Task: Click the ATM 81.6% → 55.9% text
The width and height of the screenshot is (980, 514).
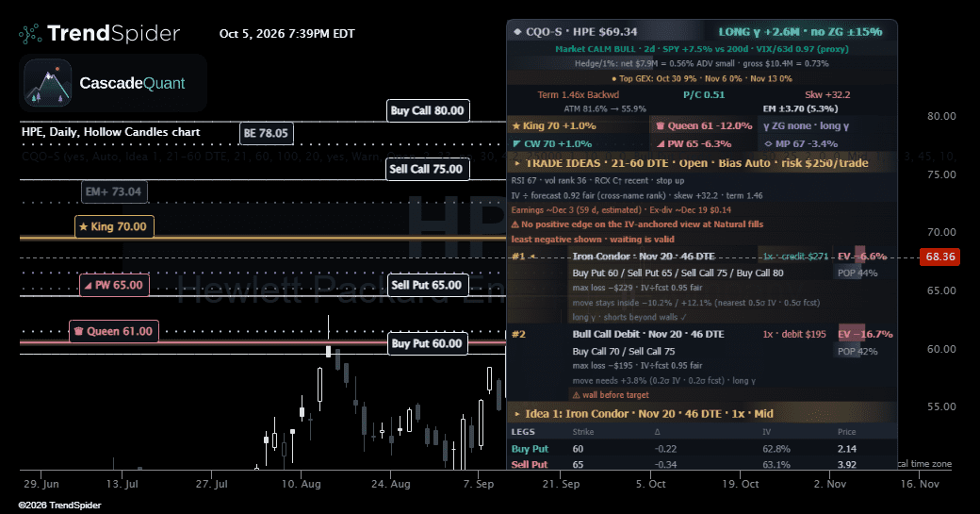Action: pyautogui.click(x=604, y=108)
